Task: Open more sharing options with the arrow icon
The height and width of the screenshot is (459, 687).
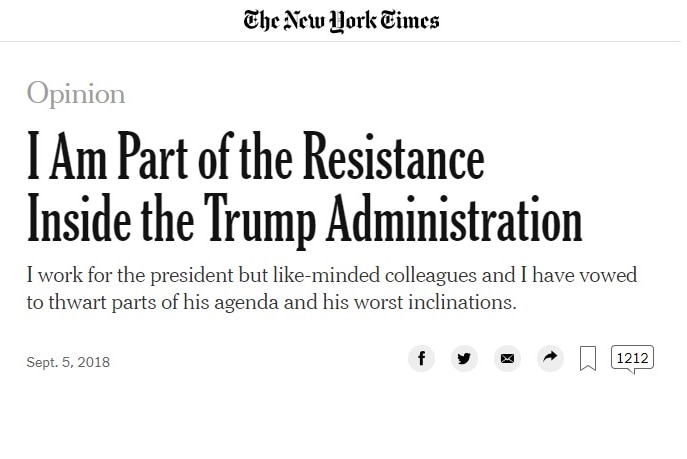Action: pyautogui.click(x=550, y=358)
